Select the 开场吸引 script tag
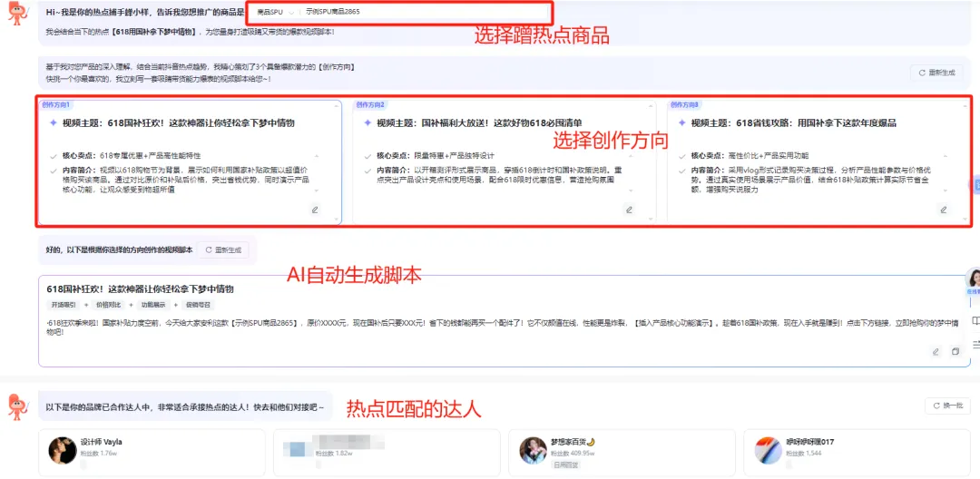 [64, 305]
